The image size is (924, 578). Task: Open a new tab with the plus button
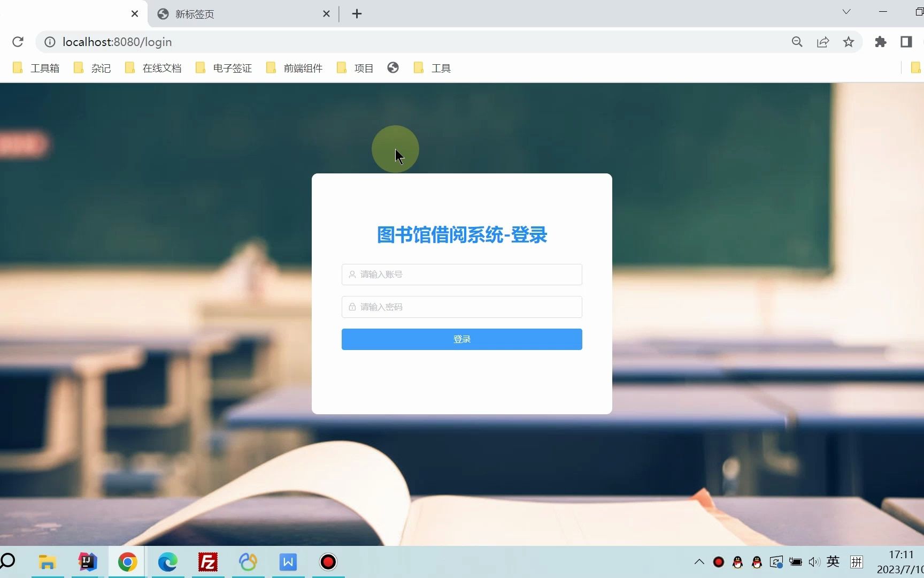coord(357,14)
